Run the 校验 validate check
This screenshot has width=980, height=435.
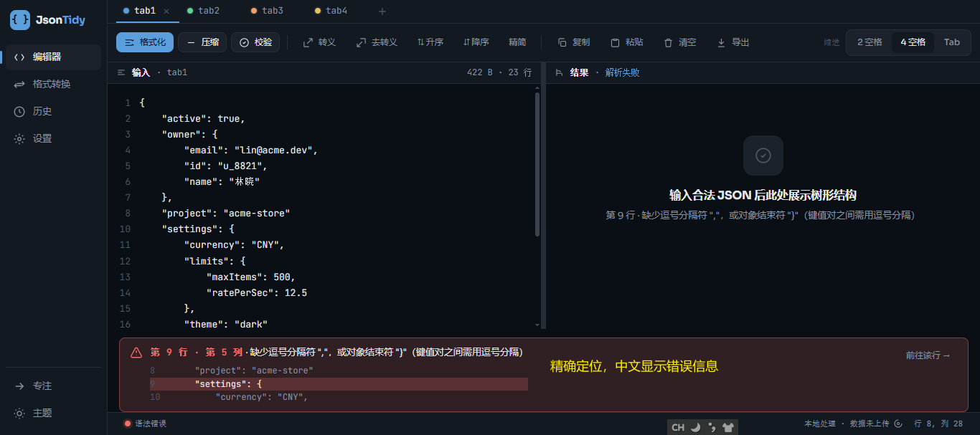[255, 42]
